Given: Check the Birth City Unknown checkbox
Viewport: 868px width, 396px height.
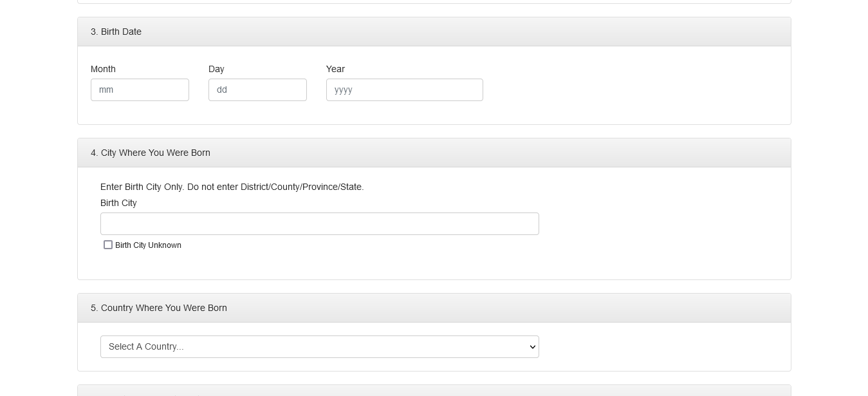Looking at the screenshot, I should pyautogui.click(x=108, y=245).
